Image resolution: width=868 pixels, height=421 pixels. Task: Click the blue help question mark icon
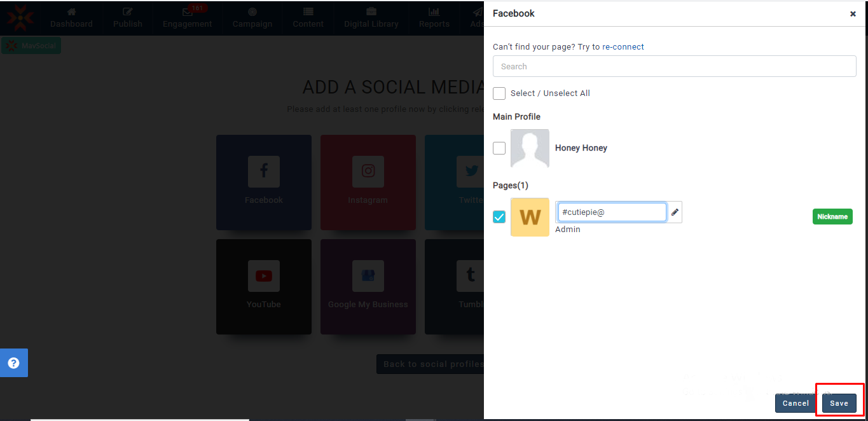[13, 363]
